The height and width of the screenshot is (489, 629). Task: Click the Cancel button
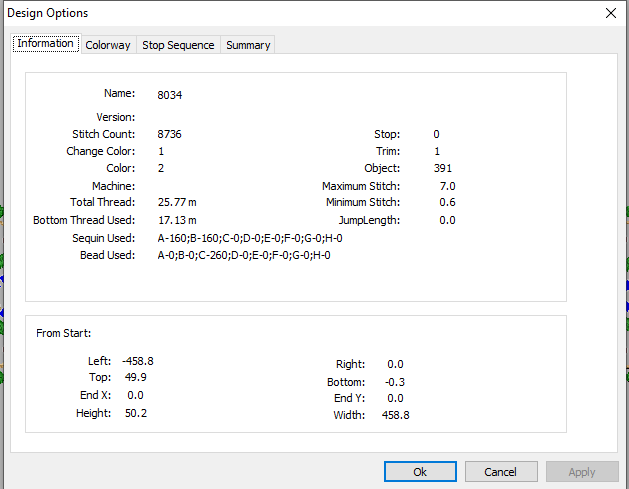coord(501,472)
